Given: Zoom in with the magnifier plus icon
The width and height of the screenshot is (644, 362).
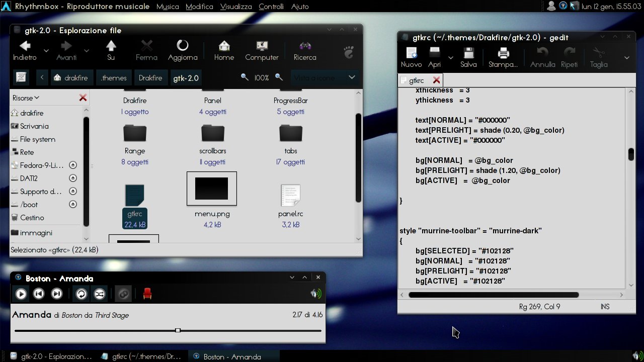Looking at the screenshot, I should [279, 77].
